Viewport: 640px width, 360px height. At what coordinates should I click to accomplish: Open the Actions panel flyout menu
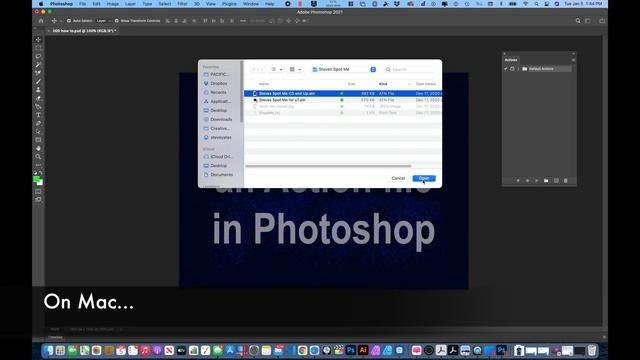point(573,60)
